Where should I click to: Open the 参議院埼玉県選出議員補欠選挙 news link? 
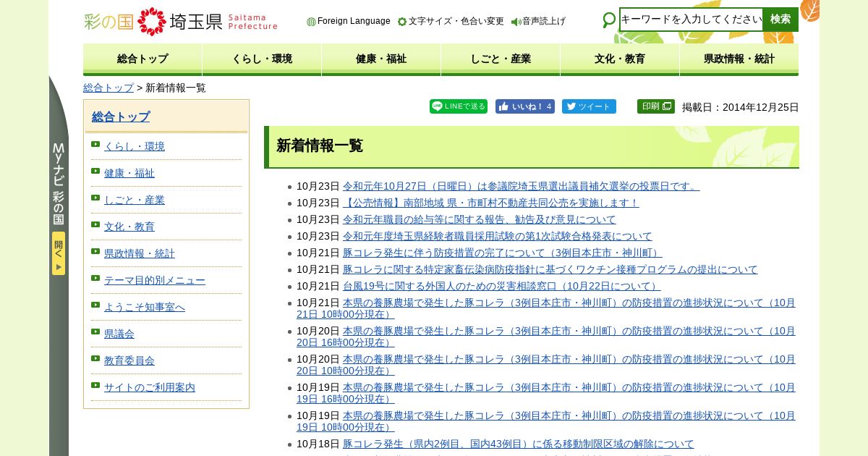pyautogui.click(x=522, y=186)
